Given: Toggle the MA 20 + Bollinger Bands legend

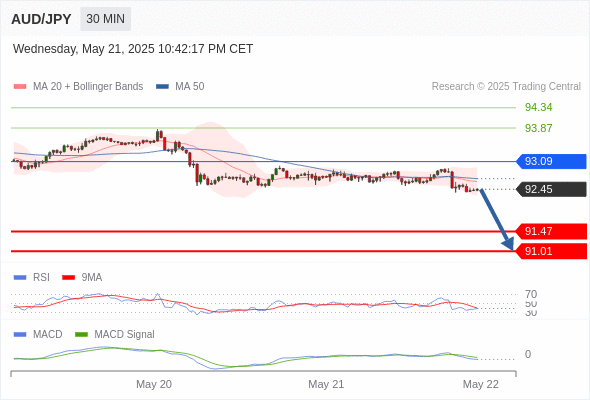Looking at the screenshot, I should tap(78, 87).
